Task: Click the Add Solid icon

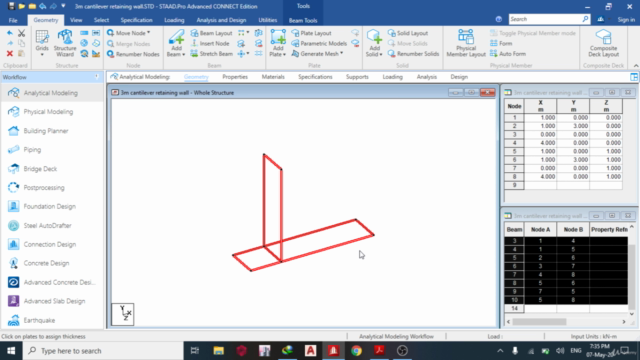Action: pyautogui.click(x=374, y=37)
